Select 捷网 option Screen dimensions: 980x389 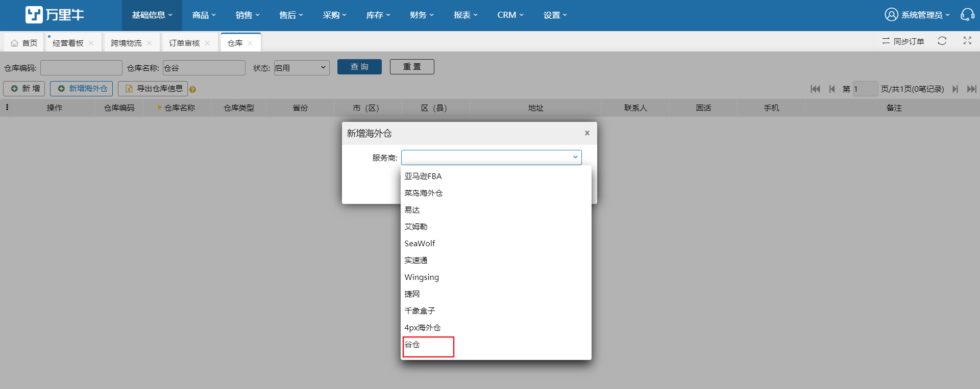(x=496, y=294)
